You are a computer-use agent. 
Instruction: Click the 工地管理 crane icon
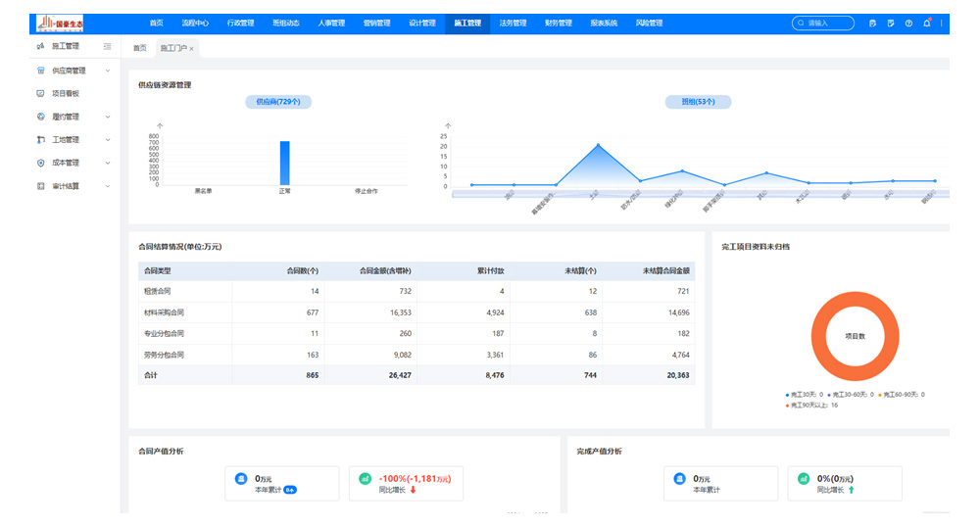click(x=40, y=140)
